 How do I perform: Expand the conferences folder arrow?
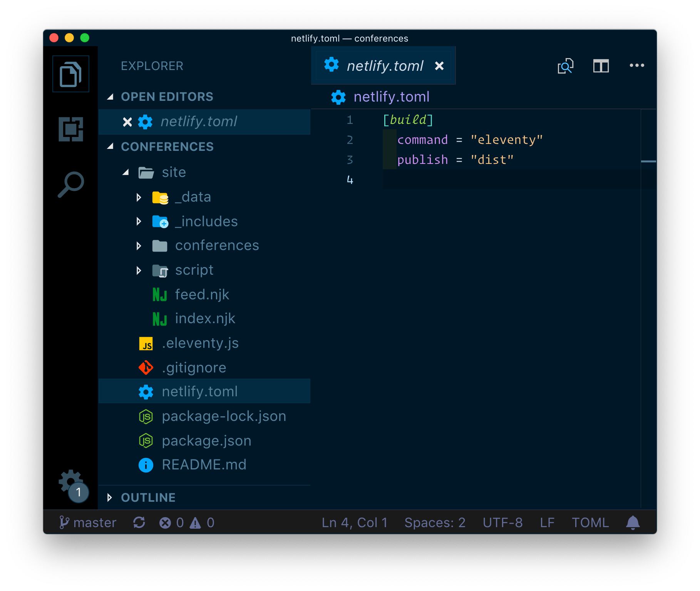(x=139, y=246)
